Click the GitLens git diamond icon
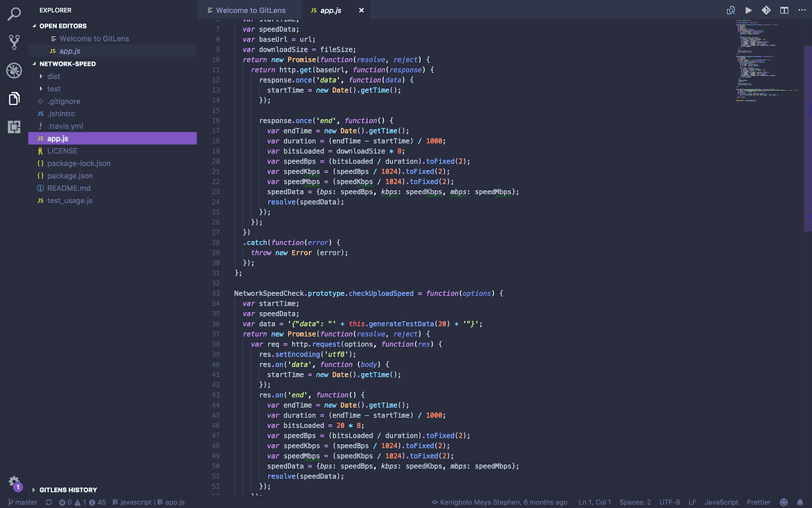Viewport: 812px width, 508px height. click(x=766, y=10)
